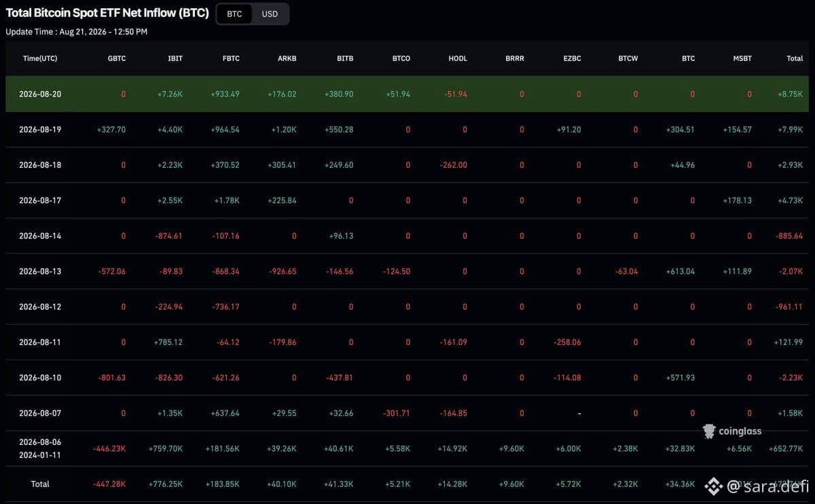
Task: Select the 2026-08-07 row date
Action: (40, 413)
